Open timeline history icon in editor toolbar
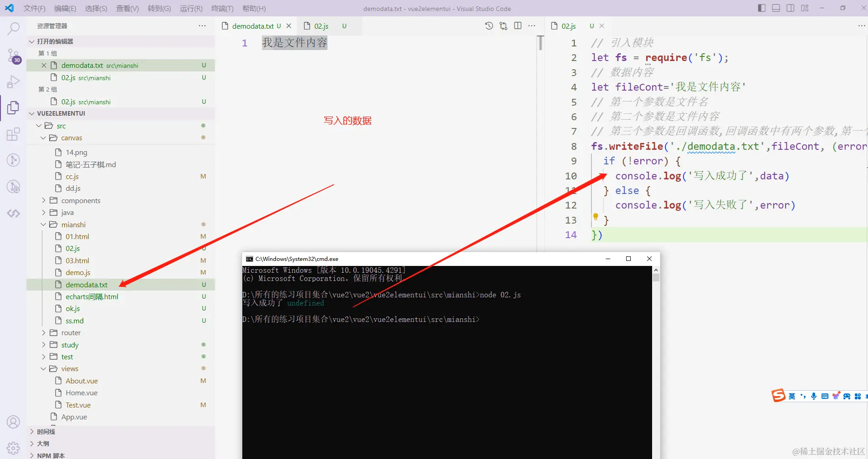Viewport: 868px width, 459px height. [x=489, y=26]
